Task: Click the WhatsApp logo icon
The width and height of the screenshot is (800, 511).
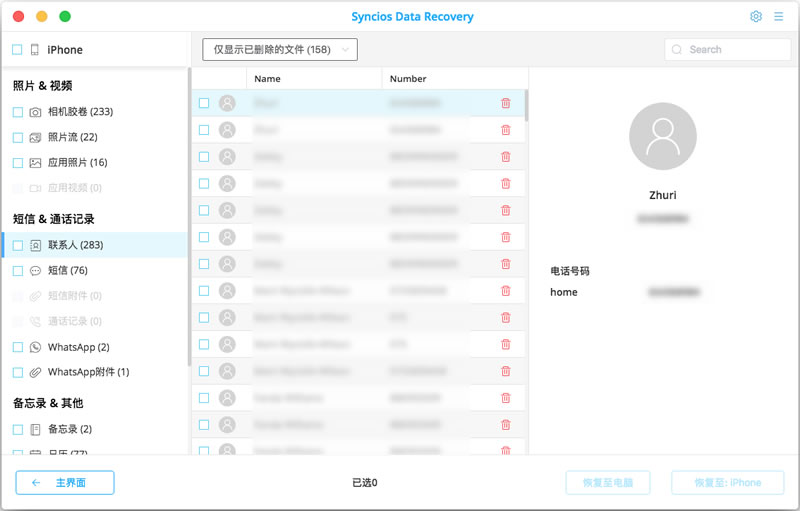Action: pos(35,347)
